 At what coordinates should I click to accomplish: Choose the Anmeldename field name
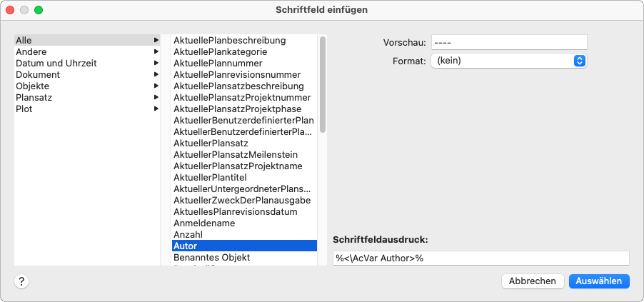click(203, 223)
